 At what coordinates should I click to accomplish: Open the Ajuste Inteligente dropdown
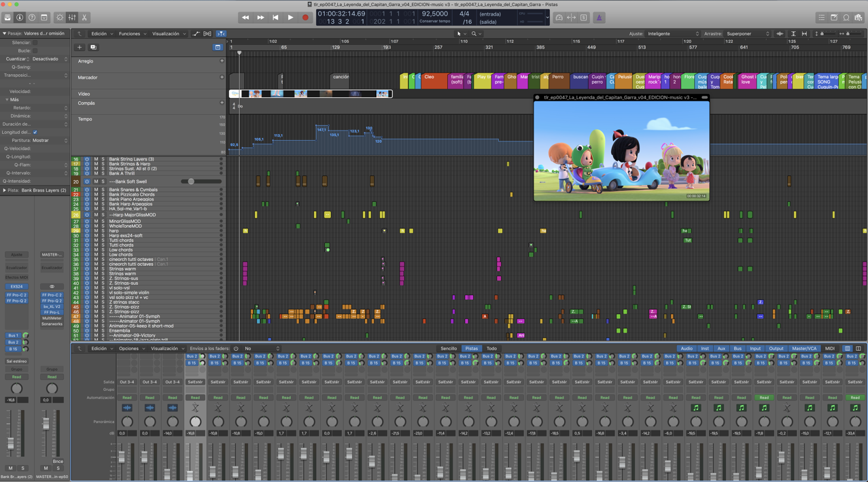[x=673, y=34]
